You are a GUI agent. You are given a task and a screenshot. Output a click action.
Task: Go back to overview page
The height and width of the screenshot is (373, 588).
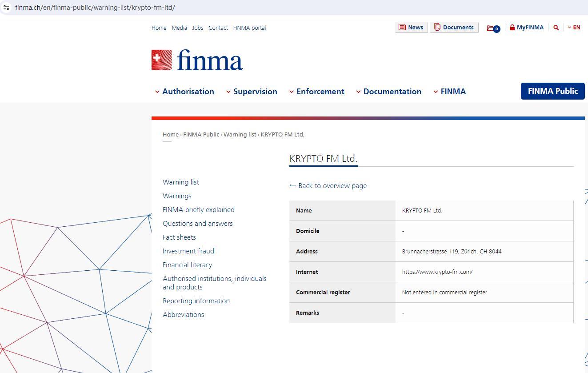click(328, 186)
